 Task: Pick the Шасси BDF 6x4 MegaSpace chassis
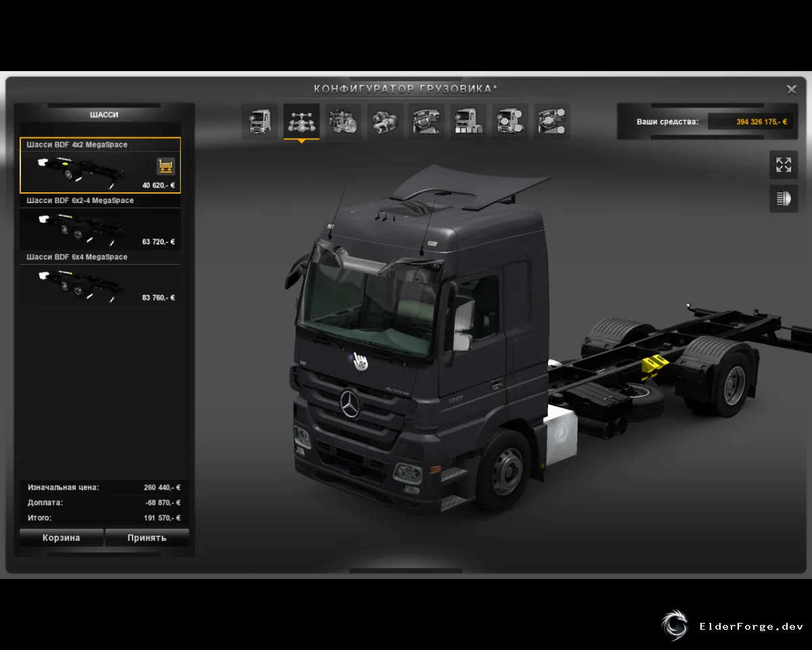pyautogui.click(x=100, y=279)
